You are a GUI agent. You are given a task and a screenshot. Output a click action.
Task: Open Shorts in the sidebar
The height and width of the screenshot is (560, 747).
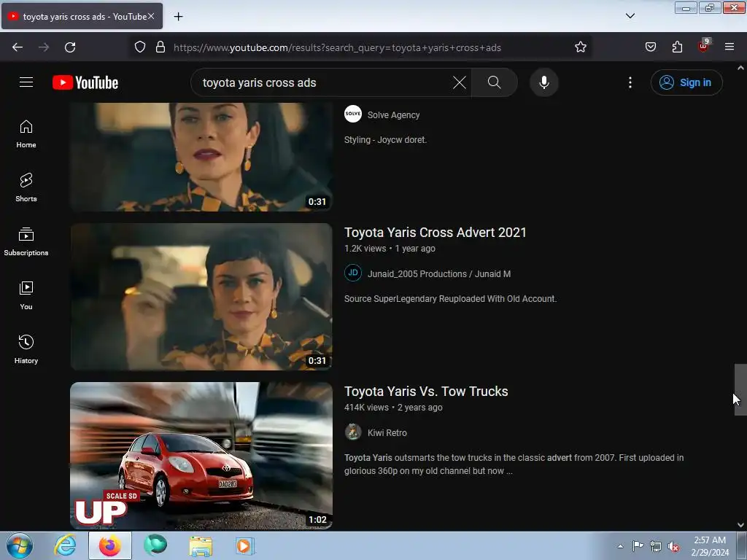26,187
